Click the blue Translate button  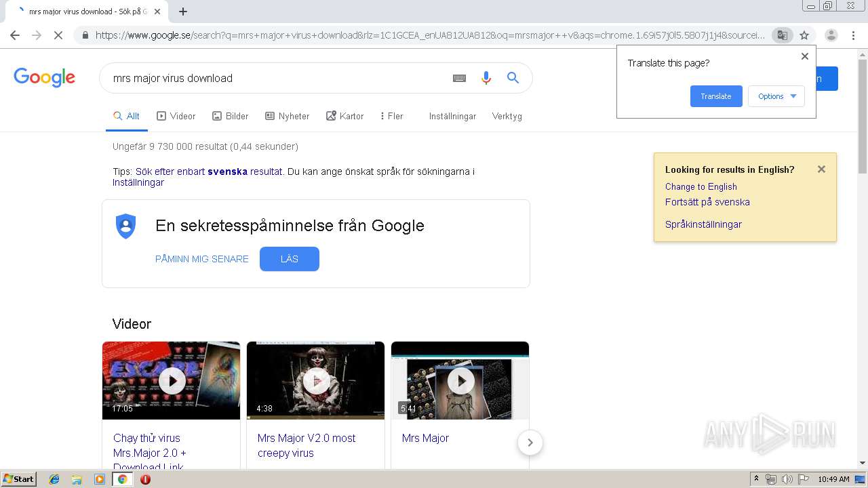tap(716, 96)
